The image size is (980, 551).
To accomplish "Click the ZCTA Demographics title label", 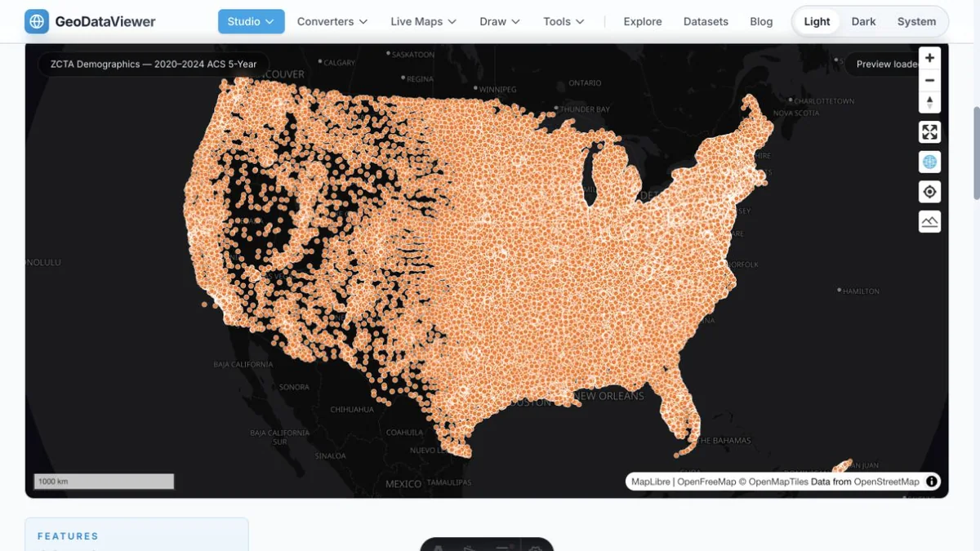I will pos(154,64).
